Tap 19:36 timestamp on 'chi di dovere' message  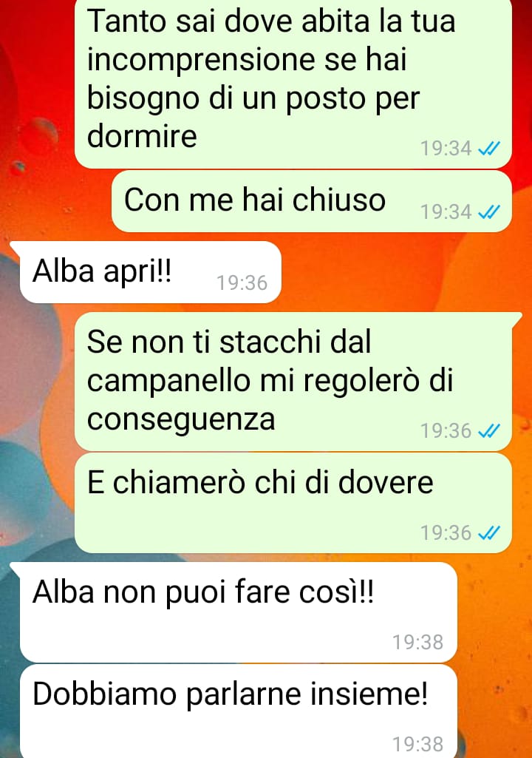446,532
